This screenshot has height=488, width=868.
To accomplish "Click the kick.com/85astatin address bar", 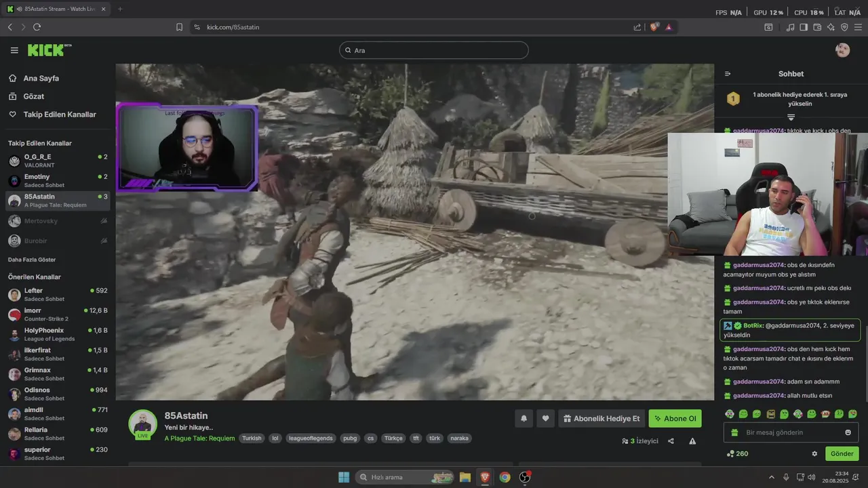I will click(x=233, y=27).
